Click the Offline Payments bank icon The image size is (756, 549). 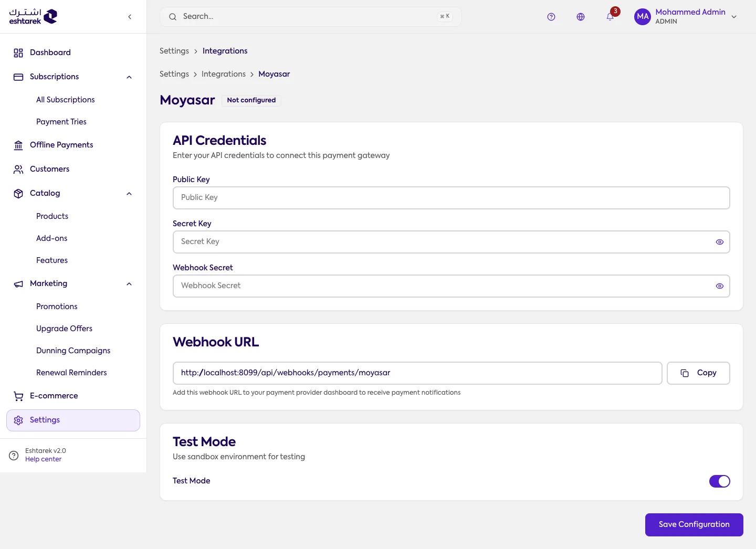coord(18,145)
